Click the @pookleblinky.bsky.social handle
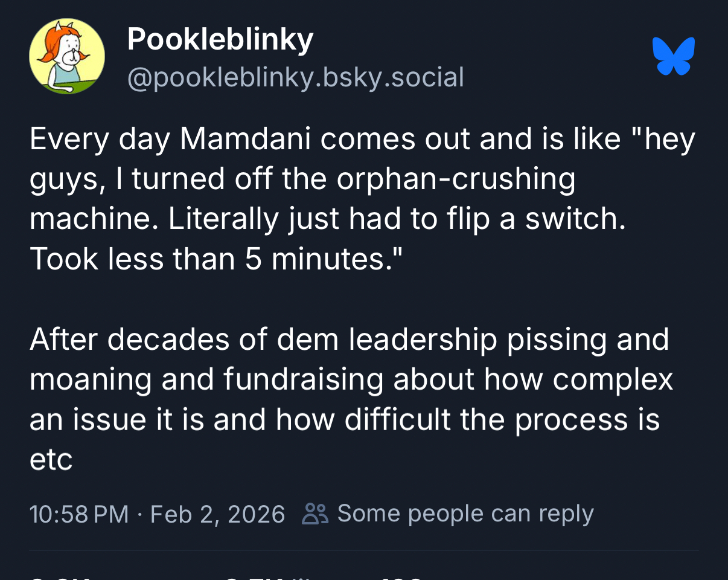The width and height of the screenshot is (728, 580). click(295, 77)
